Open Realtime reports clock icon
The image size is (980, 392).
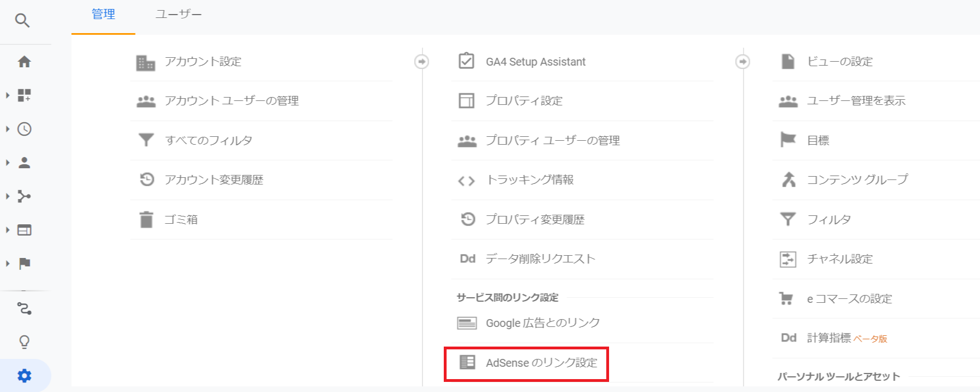click(x=24, y=129)
